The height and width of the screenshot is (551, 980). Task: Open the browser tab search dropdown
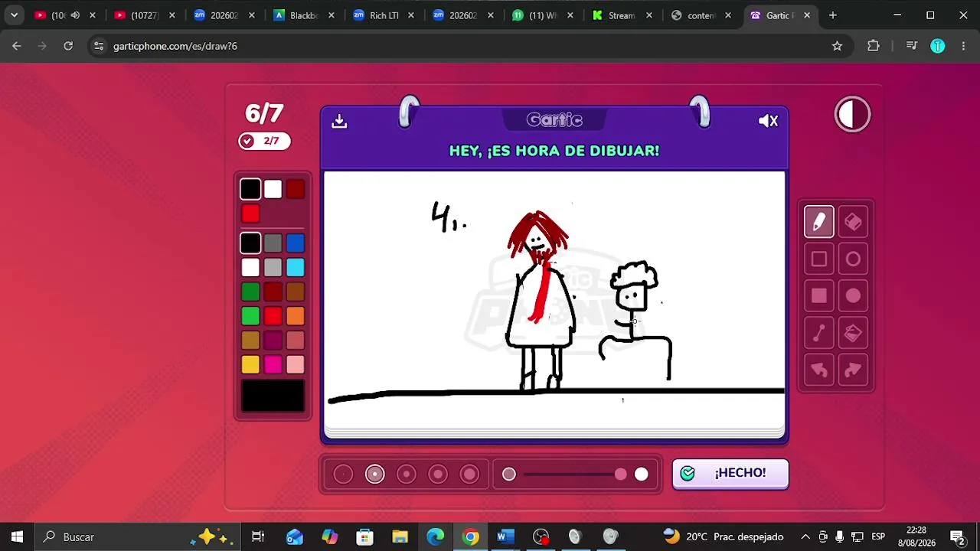click(14, 15)
